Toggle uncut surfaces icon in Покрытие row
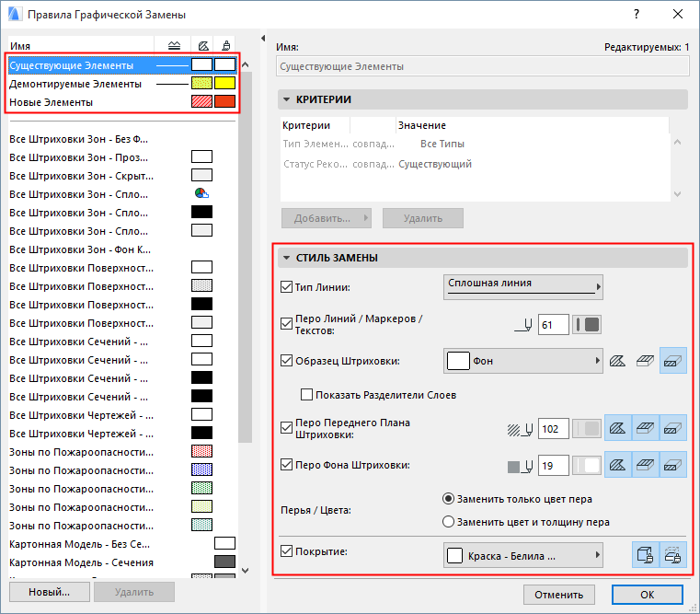 pos(645,555)
